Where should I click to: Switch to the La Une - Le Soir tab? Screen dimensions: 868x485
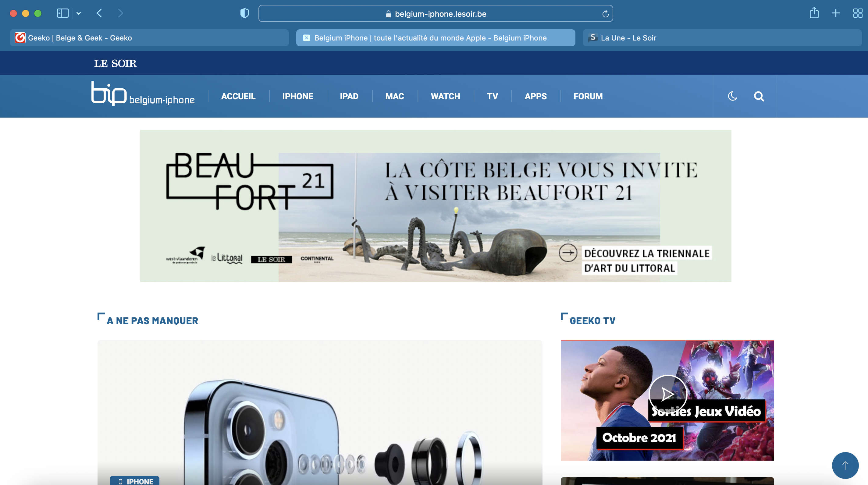click(722, 38)
